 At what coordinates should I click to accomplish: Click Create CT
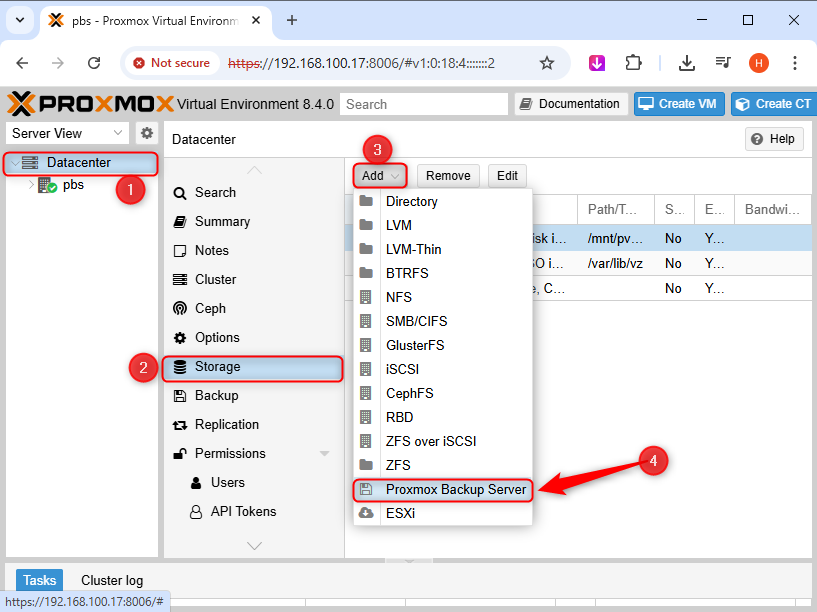coord(774,104)
